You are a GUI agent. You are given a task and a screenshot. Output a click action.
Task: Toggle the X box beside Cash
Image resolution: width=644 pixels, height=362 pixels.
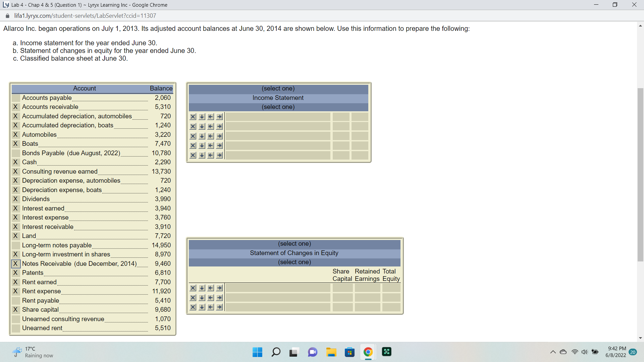click(15, 162)
